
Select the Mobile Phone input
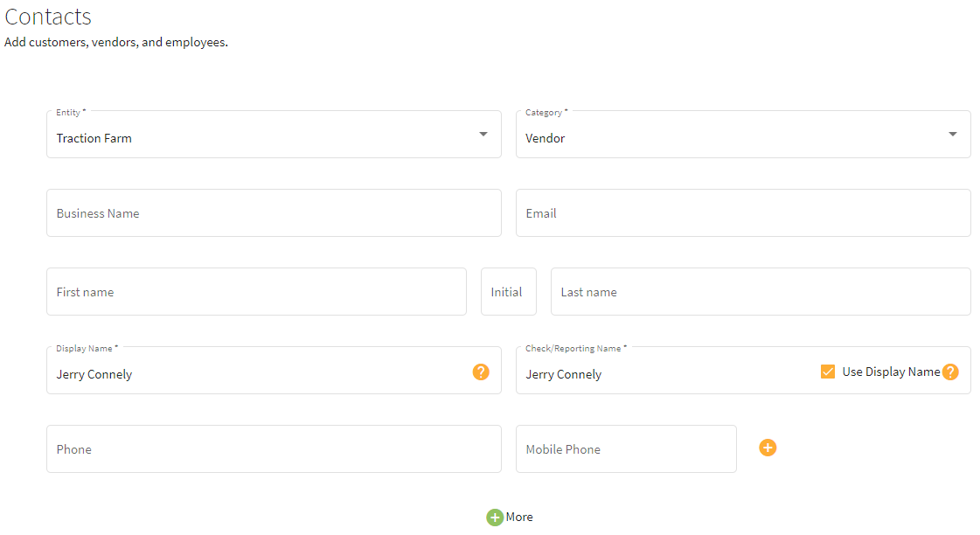(626, 449)
